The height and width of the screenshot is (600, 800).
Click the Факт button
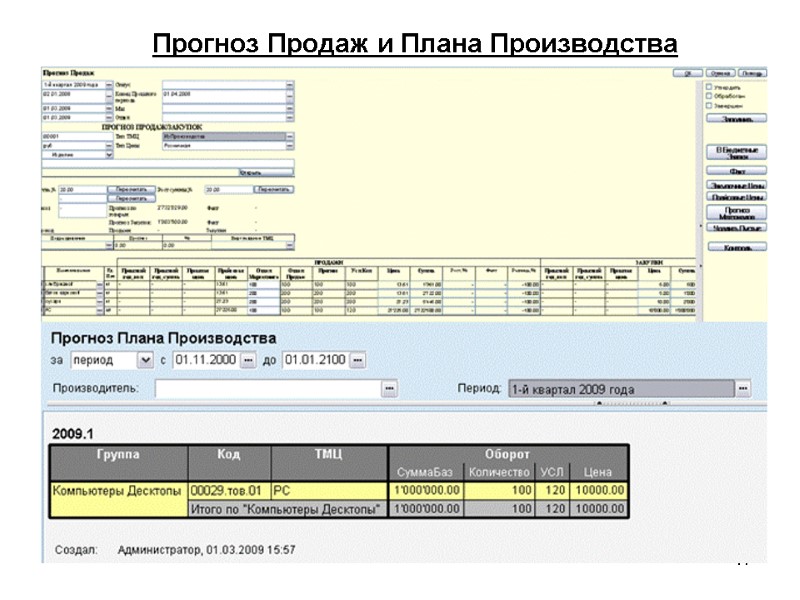[737, 171]
